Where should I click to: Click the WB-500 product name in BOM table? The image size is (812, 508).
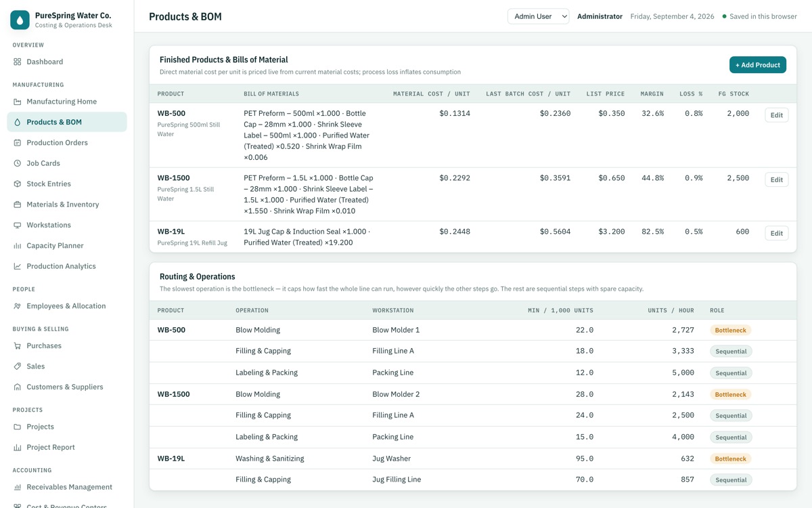tap(171, 113)
